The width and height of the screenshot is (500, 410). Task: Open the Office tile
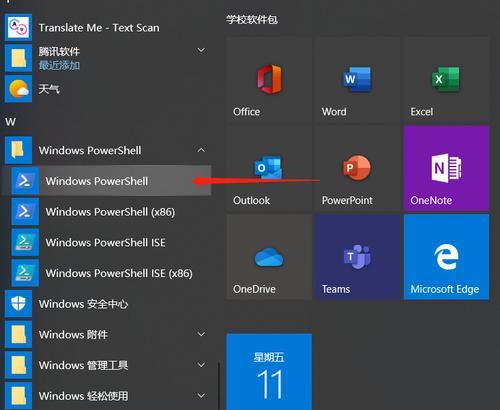tap(269, 80)
